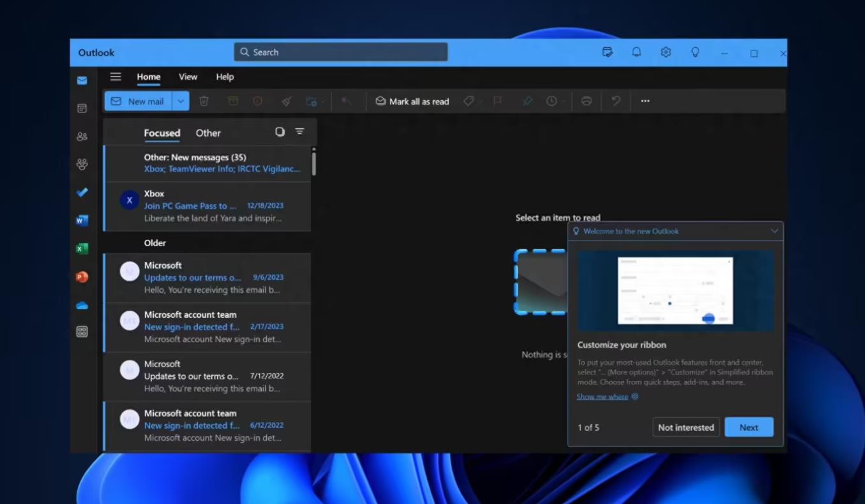The width and height of the screenshot is (865, 504).
Task: Open the People contacts icon
Action: (x=82, y=137)
